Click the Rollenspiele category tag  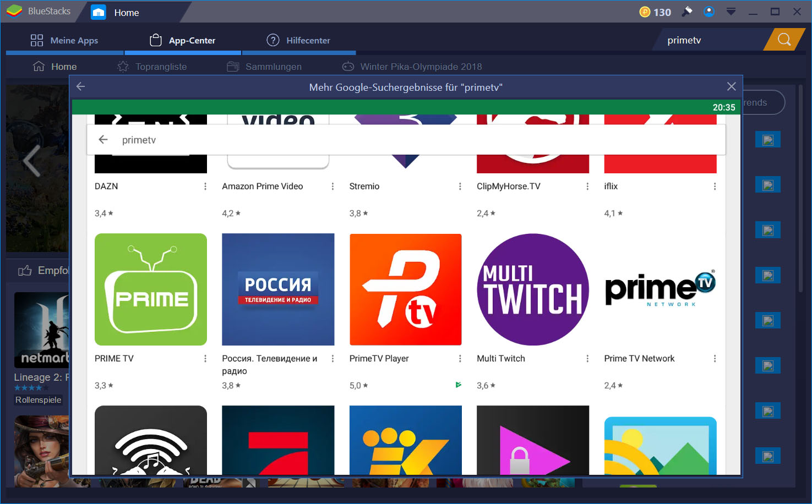(x=38, y=400)
